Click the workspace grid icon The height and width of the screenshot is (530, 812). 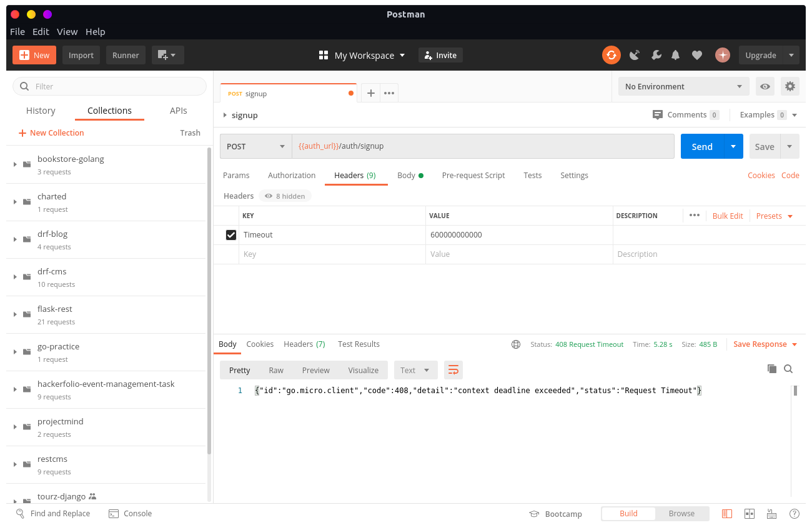tap(324, 55)
